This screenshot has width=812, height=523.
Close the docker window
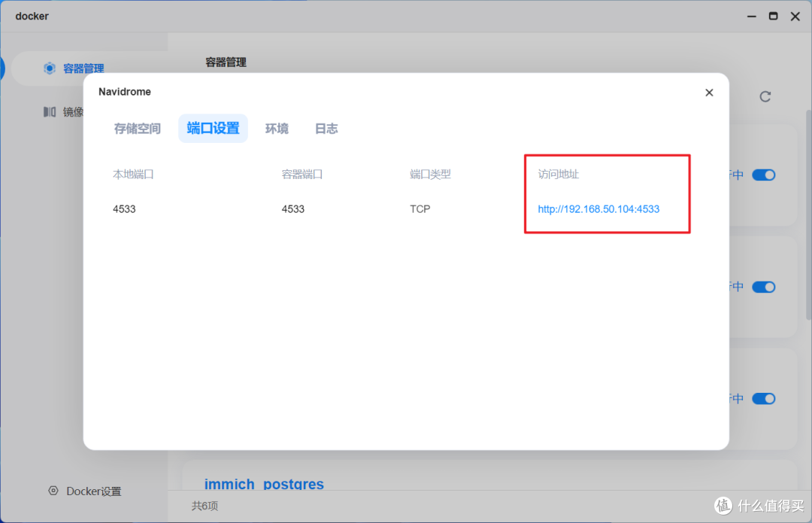(795, 16)
